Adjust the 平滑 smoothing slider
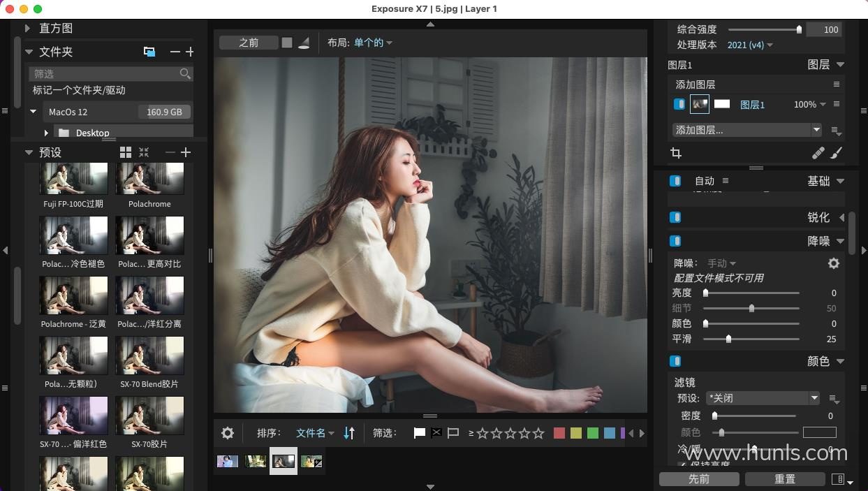868x491 pixels. (x=751, y=339)
